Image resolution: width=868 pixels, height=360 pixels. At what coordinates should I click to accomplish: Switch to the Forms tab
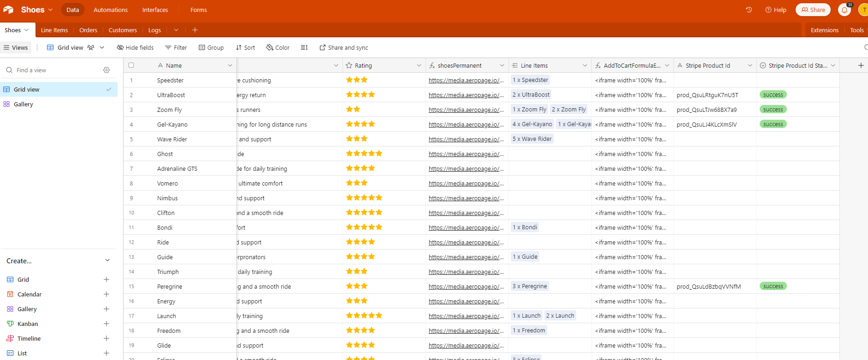199,10
